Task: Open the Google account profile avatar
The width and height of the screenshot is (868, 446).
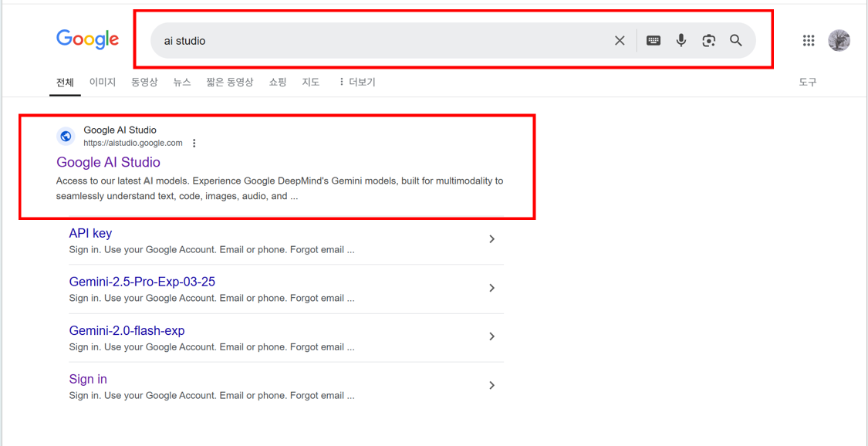Action: [839, 40]
